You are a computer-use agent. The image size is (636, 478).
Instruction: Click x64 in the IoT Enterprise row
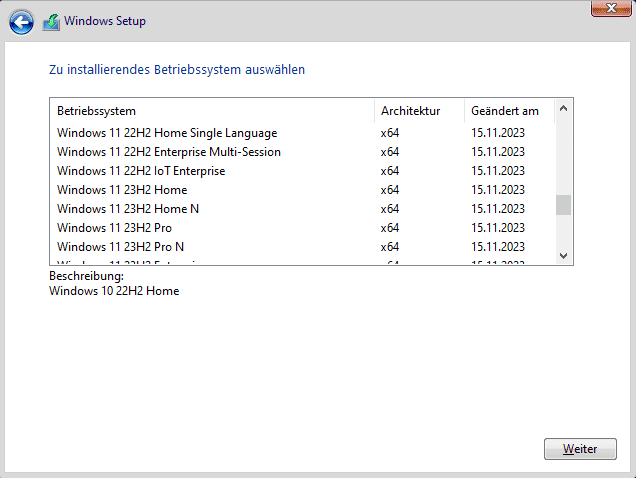tap(390, 171)
